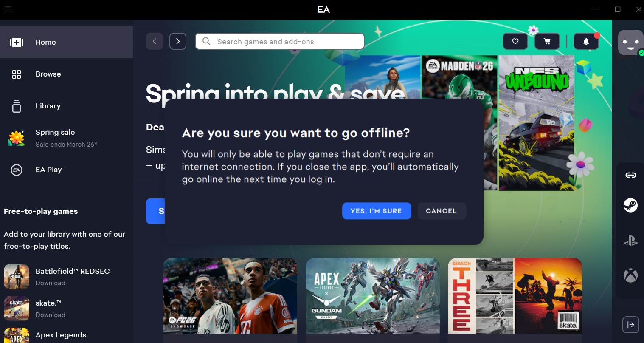Open the FC 26 Showcase card
This screenshot has width=644, height=343.
pyautogui.click(x=230, y=296)
